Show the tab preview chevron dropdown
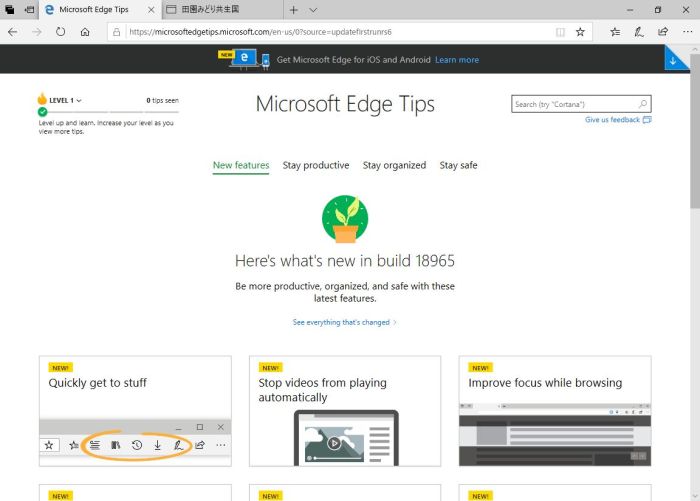The image size is (700, 501). 313,9
